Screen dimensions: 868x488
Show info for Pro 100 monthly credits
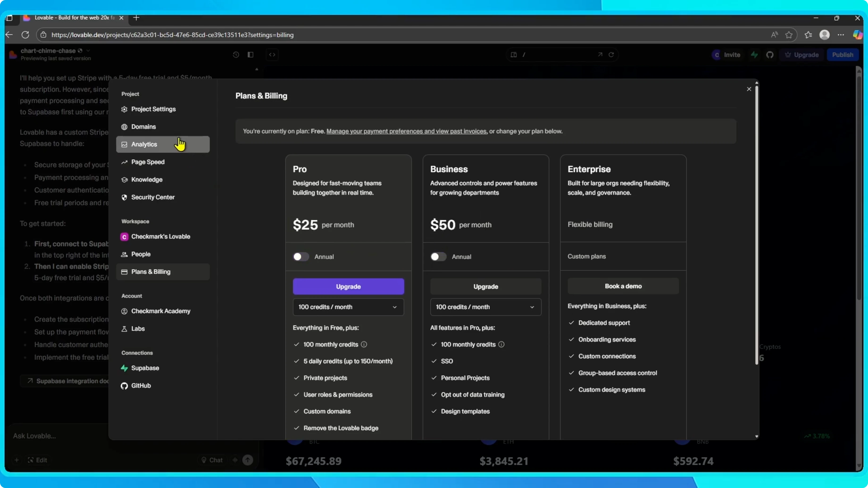[x=364, y=344]
